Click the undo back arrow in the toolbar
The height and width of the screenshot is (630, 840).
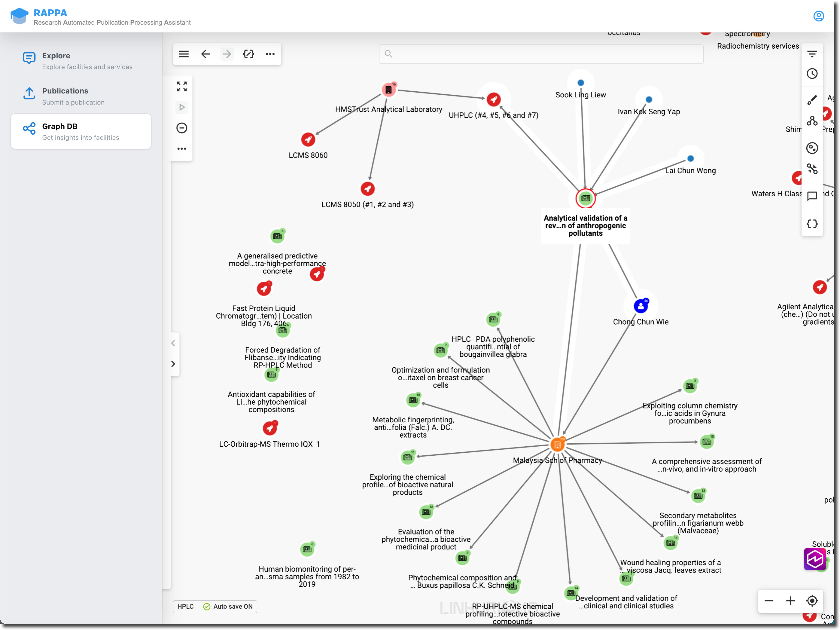coord(205,54)
